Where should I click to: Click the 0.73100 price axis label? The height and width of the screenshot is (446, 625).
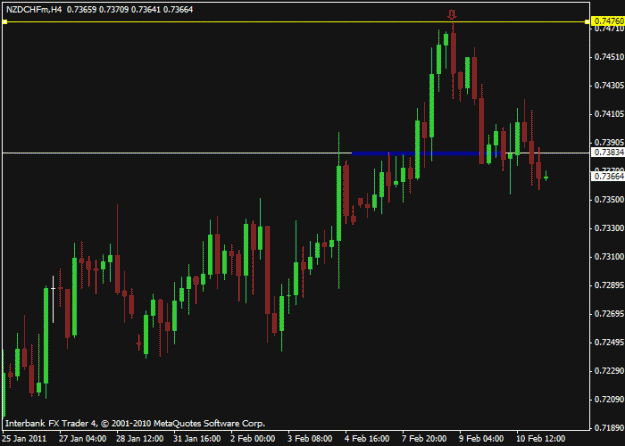point(609,257)
